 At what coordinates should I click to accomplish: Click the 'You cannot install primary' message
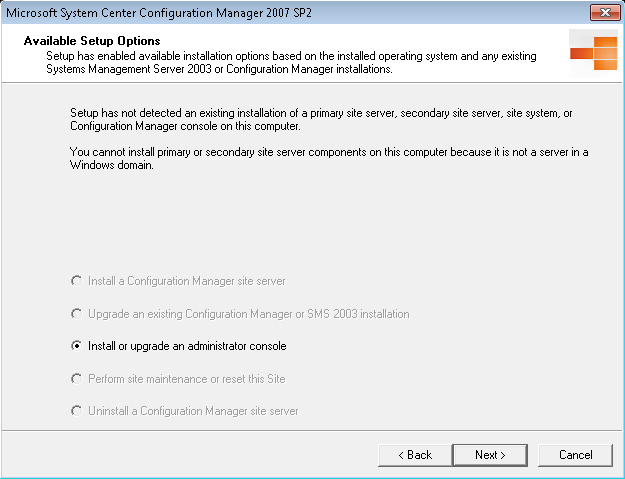pyautogui.click(x=329, y=158)
